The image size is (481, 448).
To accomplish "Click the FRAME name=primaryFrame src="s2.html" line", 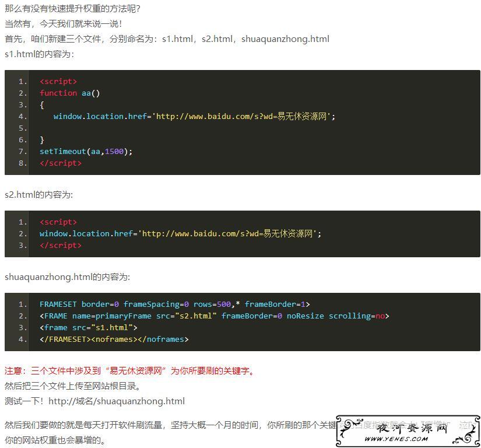I will pos(214,316).
